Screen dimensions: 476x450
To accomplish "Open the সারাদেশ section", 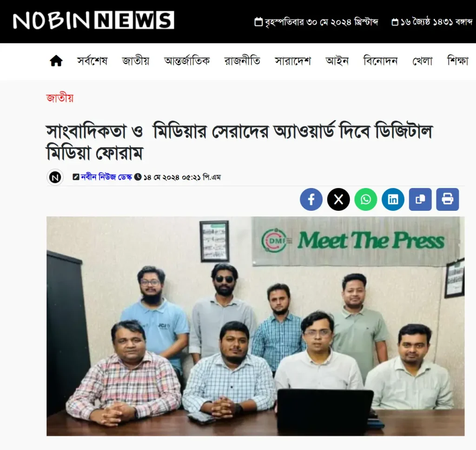I will (x=293, y=61).
